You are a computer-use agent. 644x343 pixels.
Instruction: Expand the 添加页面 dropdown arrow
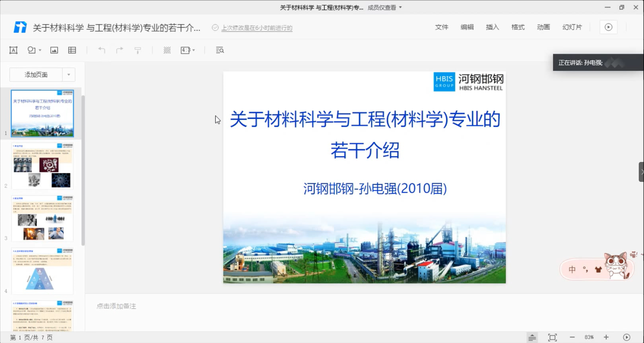coord(69,75)
